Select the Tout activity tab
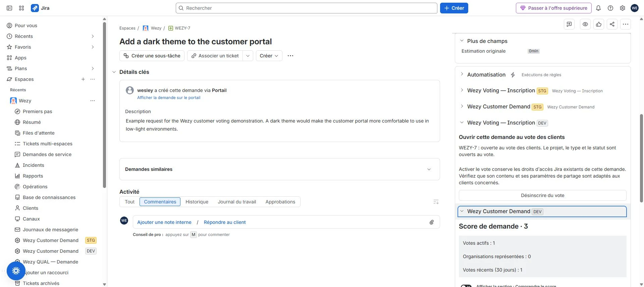 pyautogui.click(x=129, y=202)
